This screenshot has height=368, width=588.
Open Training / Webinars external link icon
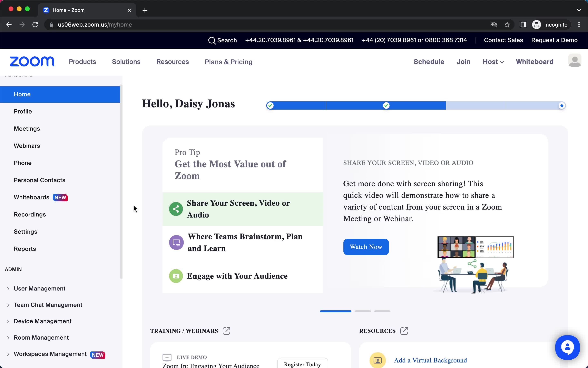click(226, 331)
